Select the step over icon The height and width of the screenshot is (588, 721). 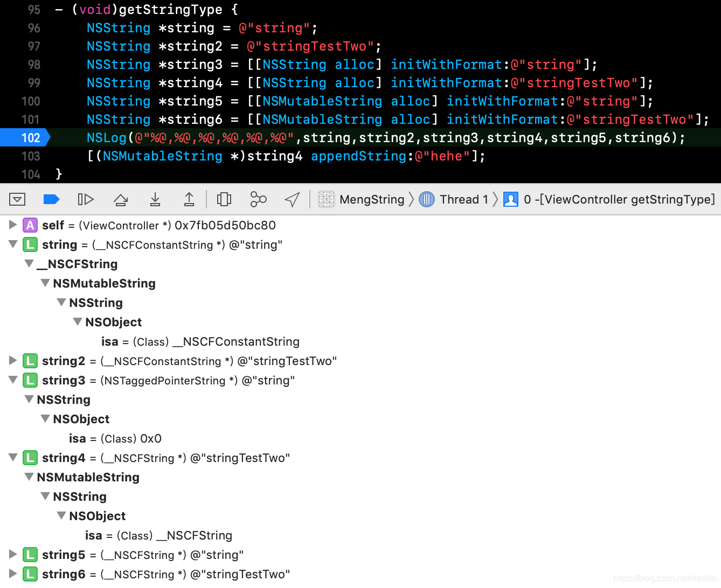click(120, 199)
